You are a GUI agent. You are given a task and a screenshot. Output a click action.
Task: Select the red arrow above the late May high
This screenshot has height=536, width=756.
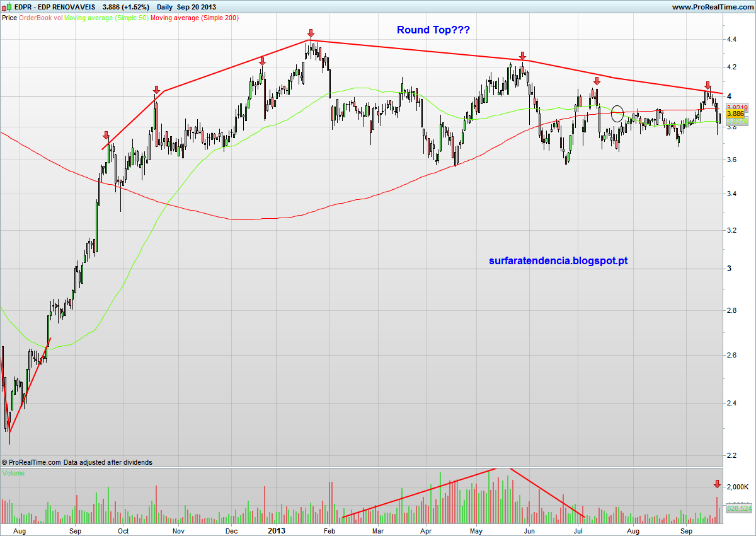point(522,56)
